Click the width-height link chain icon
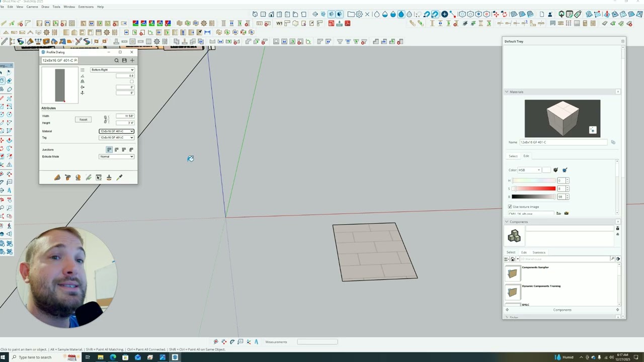This screenshot has width=644, height=362. coord(106,120)
